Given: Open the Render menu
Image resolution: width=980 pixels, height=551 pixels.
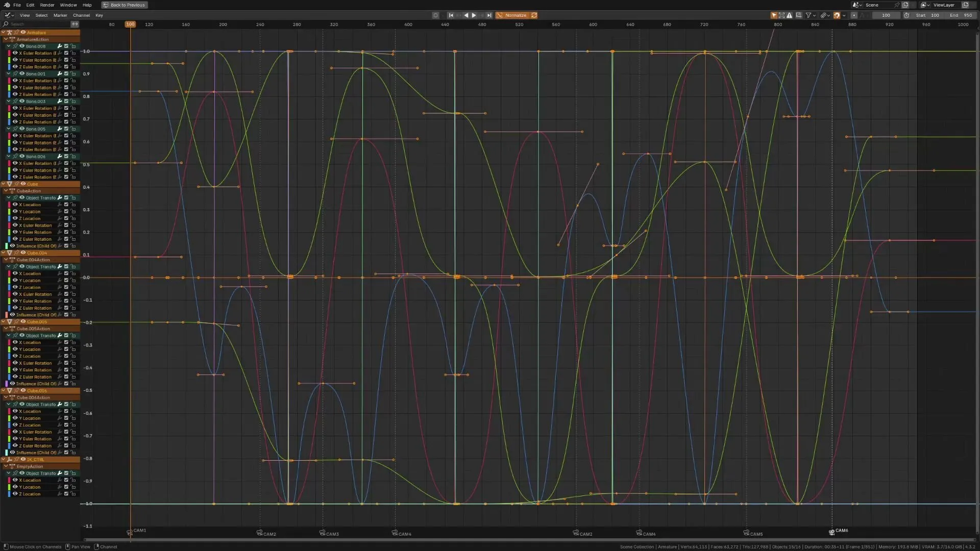Looking at the screenshot, I should coord(47,5).
